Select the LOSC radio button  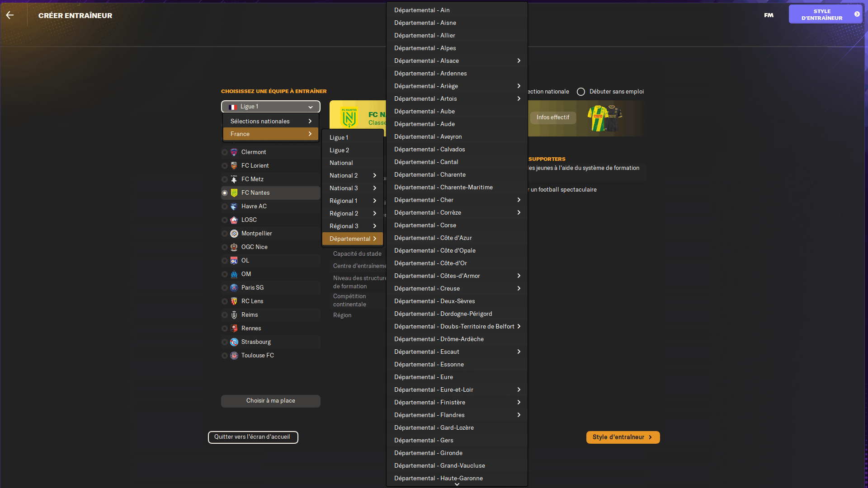(225, 220)
